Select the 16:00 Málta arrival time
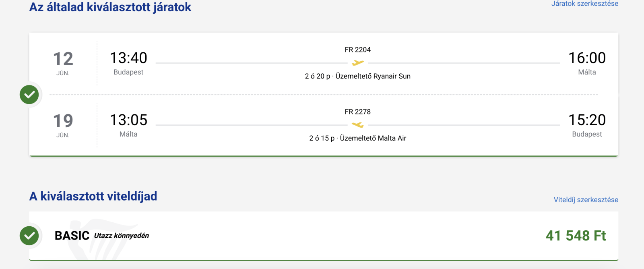Image resolution: width=644 pixels, height=269 pixels. pyautogui.click(x=587, y=58)
